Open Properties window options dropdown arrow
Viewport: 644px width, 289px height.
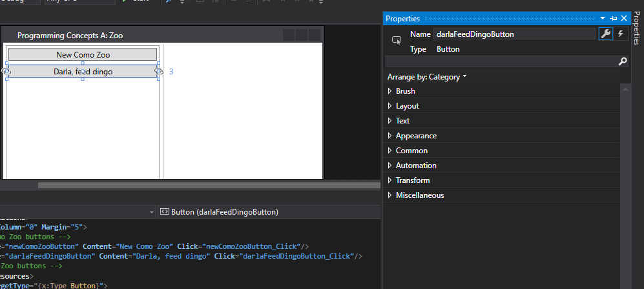pos(603,19)
